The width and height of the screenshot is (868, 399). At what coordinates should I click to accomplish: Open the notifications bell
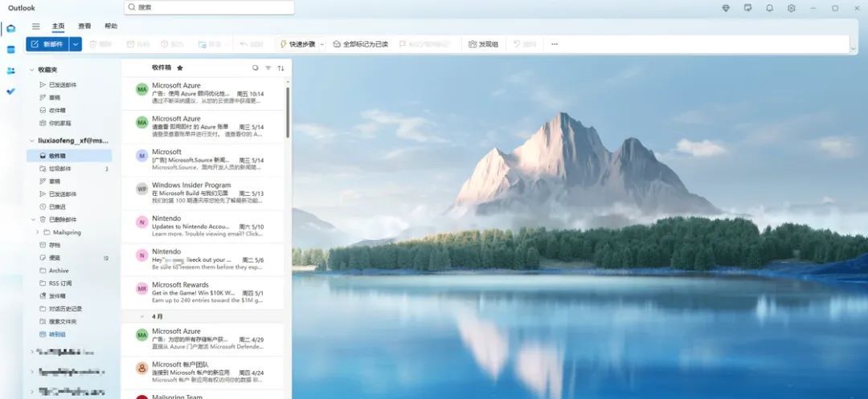pyautogui.click(x=769, y=8)
